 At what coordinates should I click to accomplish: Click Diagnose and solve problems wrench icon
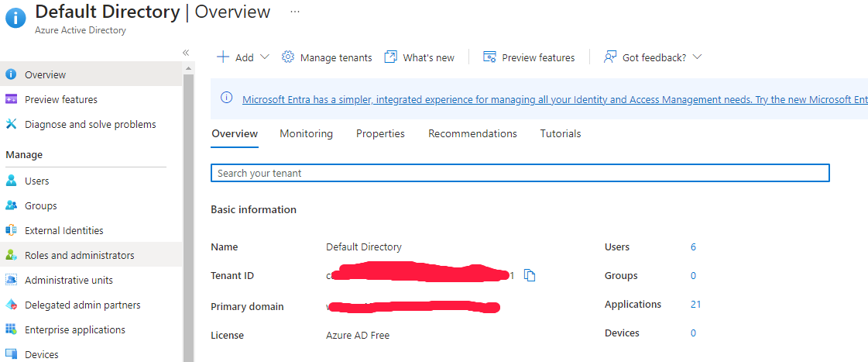click(11, 124)
